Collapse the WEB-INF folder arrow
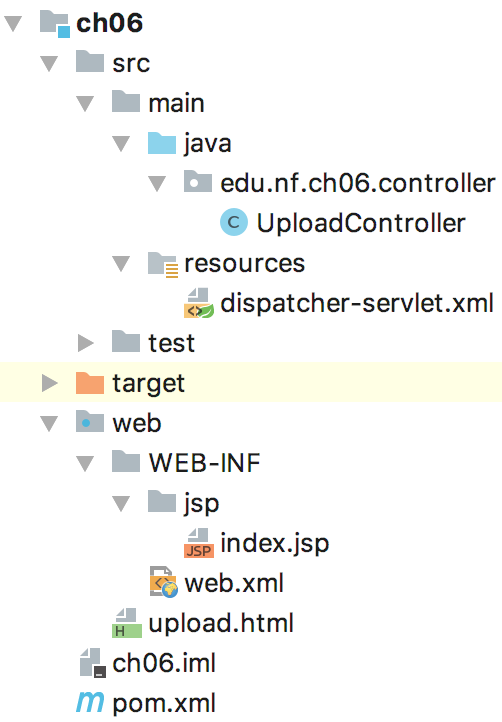This screenshot has height=722, width=502. tap(85, 463)
